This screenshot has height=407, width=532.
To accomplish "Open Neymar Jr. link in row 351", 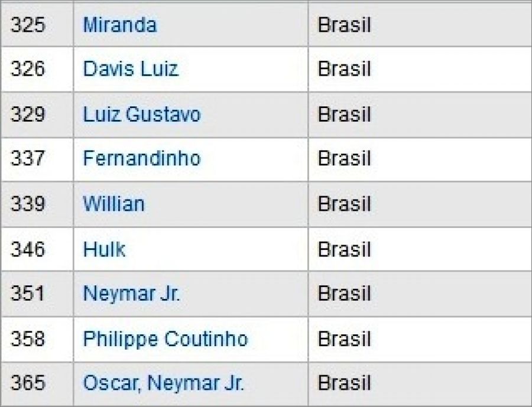I will 131,294.
